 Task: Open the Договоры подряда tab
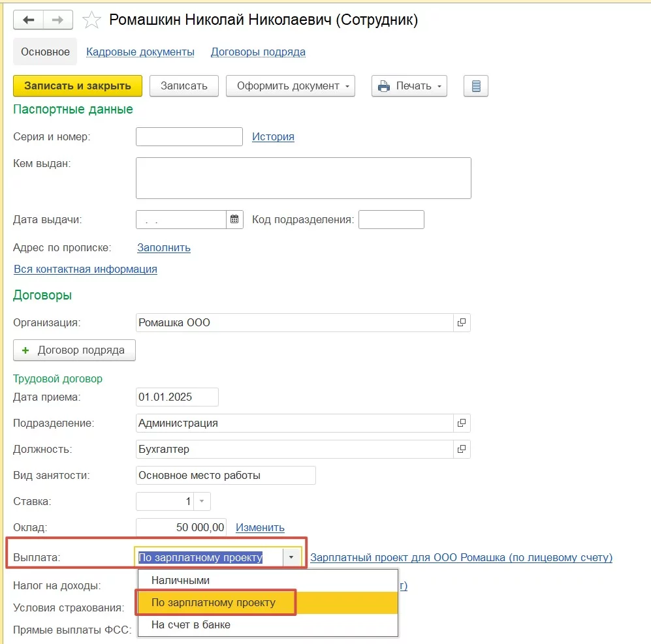[258, 52]
